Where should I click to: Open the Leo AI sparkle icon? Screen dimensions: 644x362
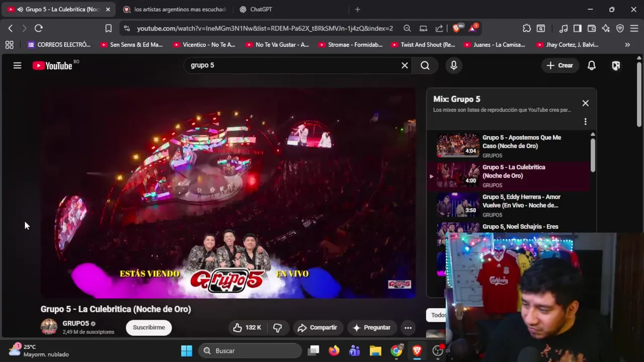(606, 29)
